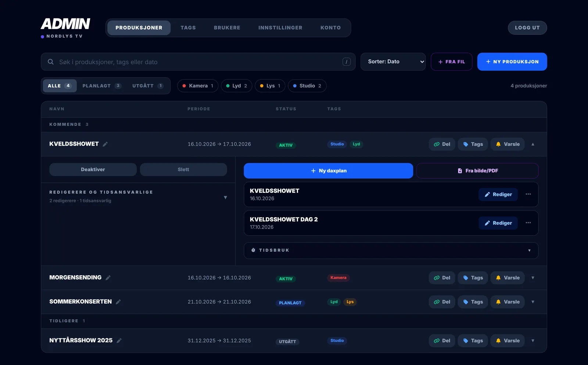
Task: Click the NY PRODUKSJON button
Action: click(x=512, y=62)
